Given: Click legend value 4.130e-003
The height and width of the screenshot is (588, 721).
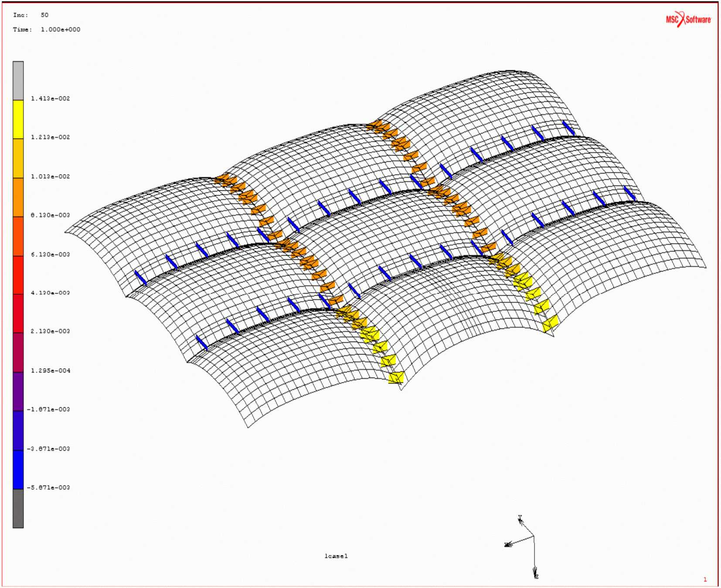Looking at the screenshot, I should tap(50, 293).
